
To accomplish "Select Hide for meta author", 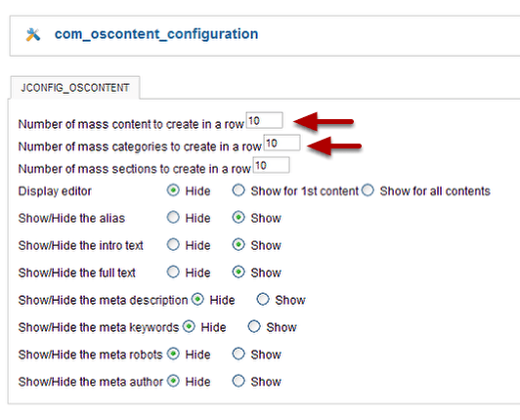I will 173,381.
